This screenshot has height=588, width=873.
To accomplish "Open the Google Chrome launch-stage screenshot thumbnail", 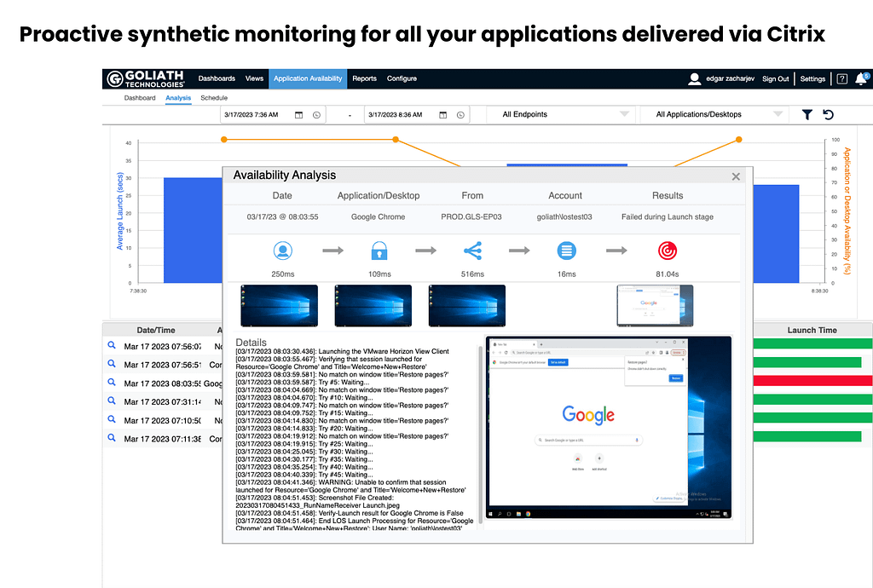I will point(654,305).
